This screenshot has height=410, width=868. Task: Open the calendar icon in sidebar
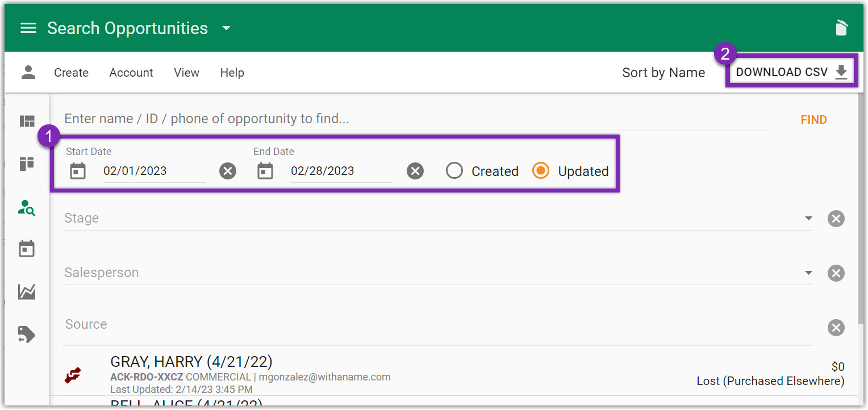point(27,249)
